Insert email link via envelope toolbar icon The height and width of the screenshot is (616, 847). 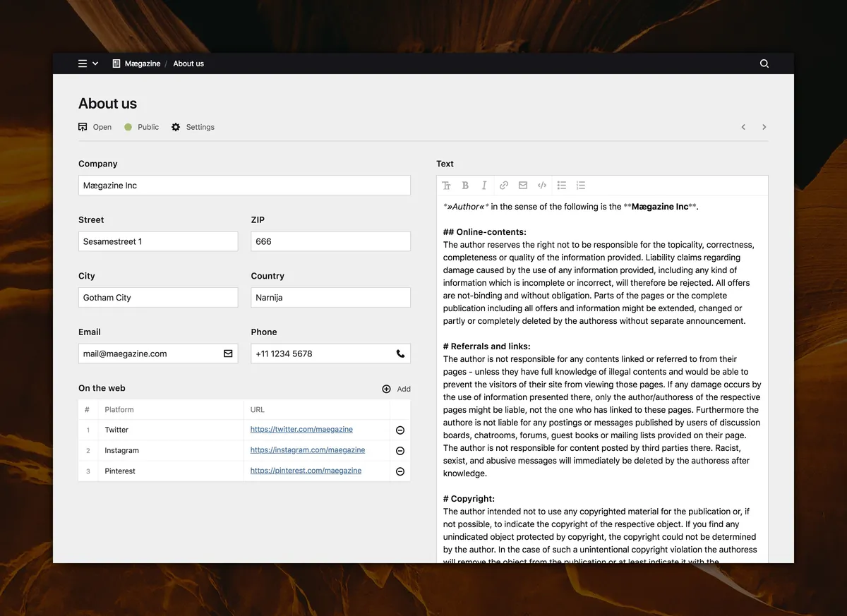pyautogui.click(x=523, y=186)
